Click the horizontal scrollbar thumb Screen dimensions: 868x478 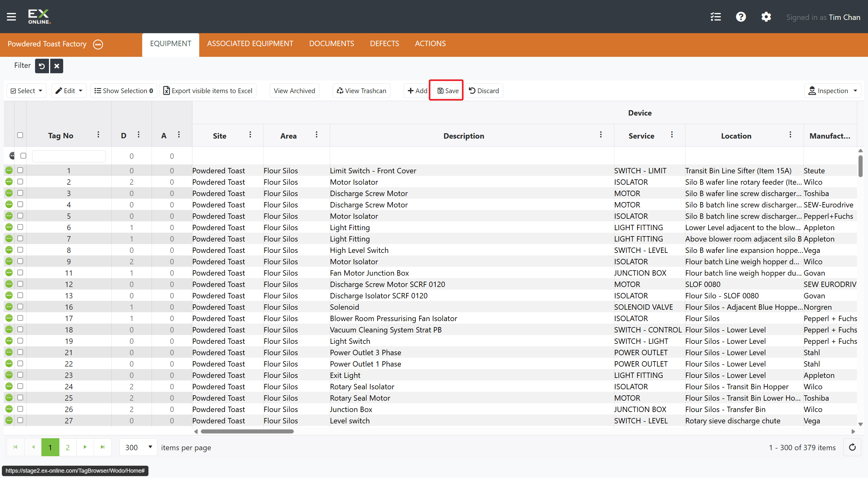(247, 432)
